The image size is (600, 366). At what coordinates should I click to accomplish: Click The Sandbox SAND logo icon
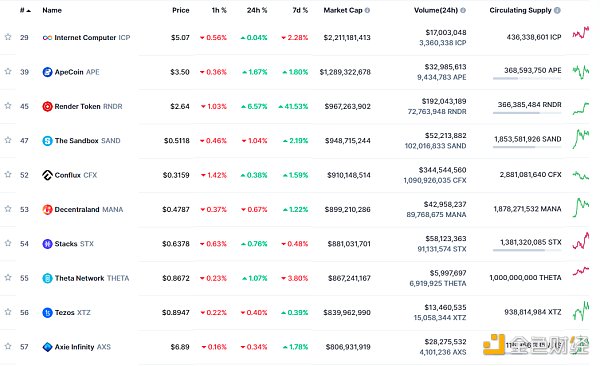pyautogui.click(x=47, y=141)
